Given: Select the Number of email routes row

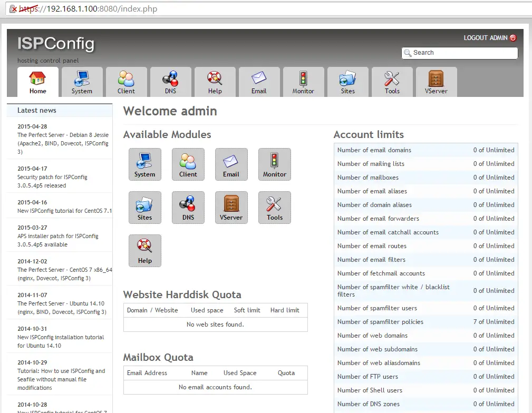Looking at the screenshot, I should tap(426, 246).
